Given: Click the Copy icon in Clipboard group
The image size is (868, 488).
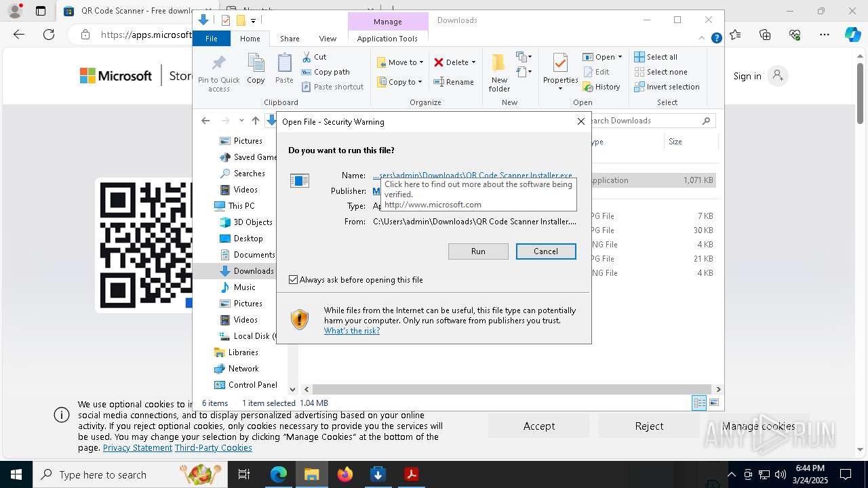Looking at the screenshot, I should [x=256, y=68].
